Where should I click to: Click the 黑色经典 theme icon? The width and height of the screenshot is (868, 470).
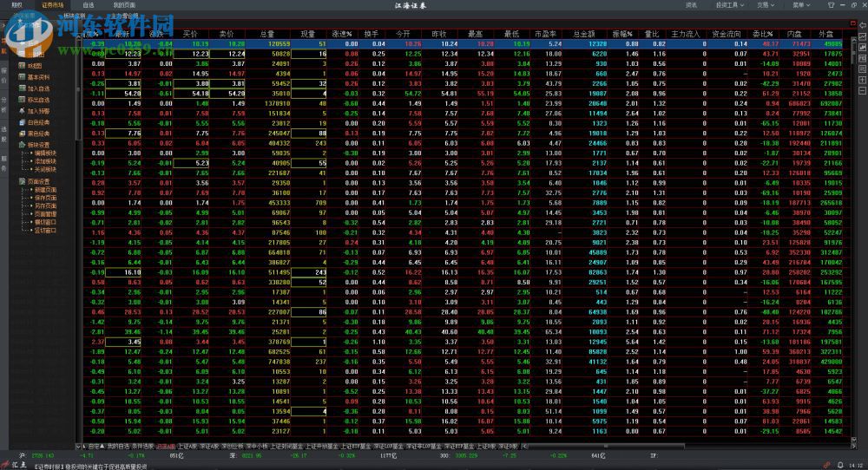[x=23, y=134]
